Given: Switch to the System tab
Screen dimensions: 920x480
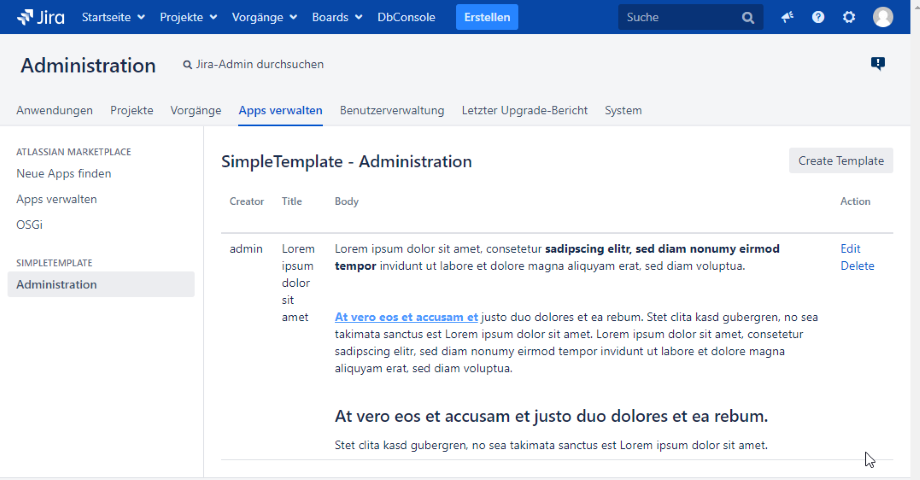Looking at the screenshot, I should point(623,110).
